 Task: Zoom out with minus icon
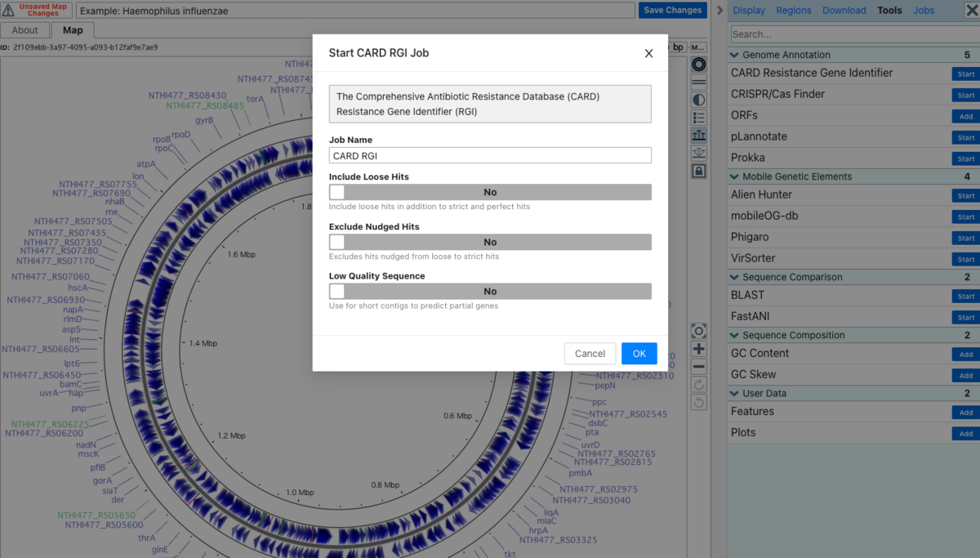698,367
